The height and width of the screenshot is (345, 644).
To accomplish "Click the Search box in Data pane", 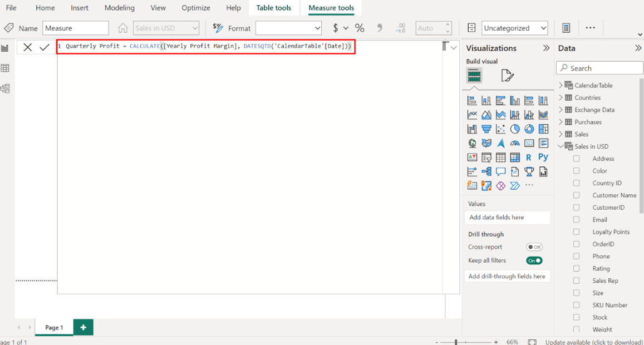I will click(600, 68).
